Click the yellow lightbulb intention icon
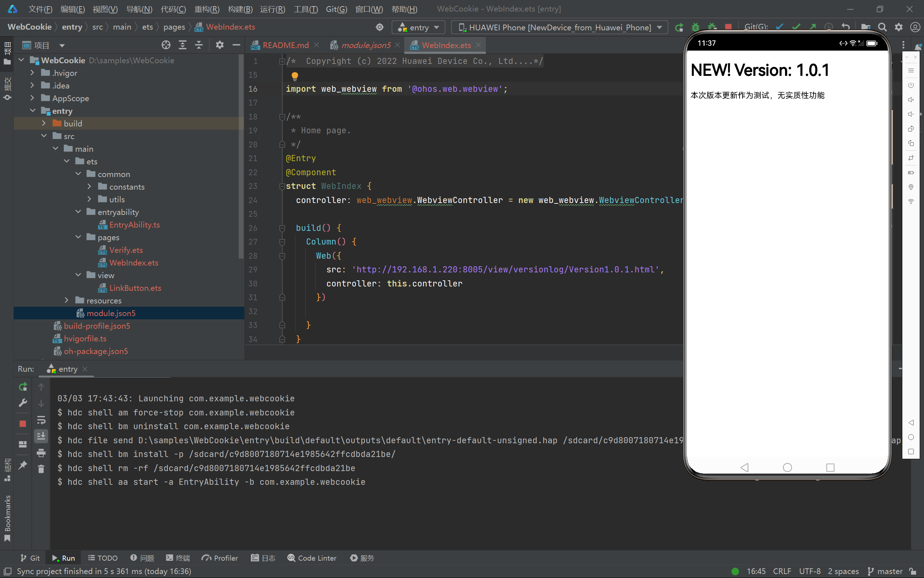This screenshot has height=578, width=924. pyautogui.click(x=295, y=76)
